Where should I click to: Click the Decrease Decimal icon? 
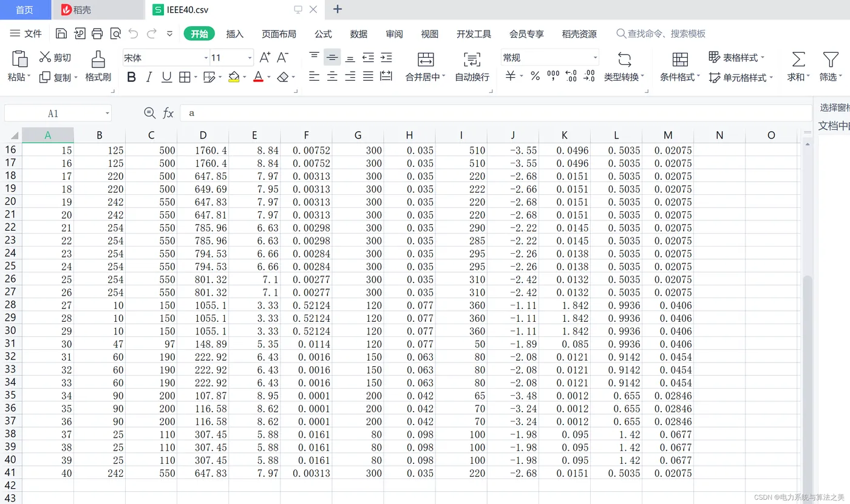pyautogui.click(x=589, y=76)
